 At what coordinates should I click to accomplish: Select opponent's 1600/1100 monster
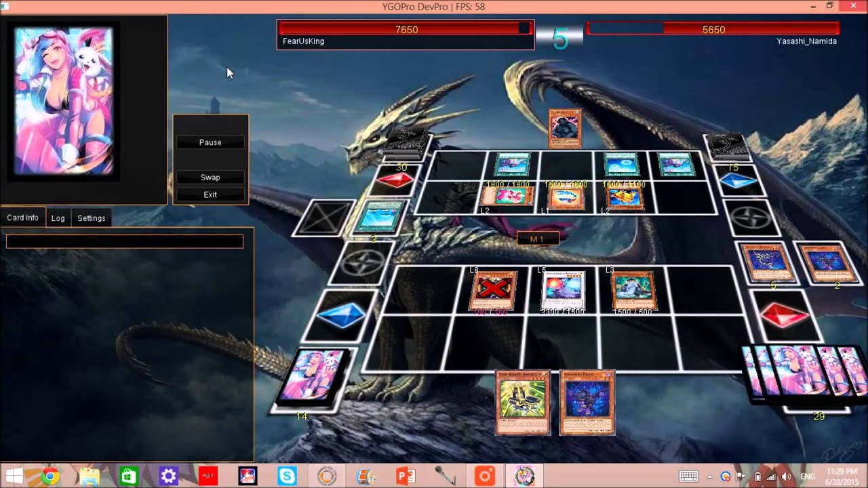(625, 197)
